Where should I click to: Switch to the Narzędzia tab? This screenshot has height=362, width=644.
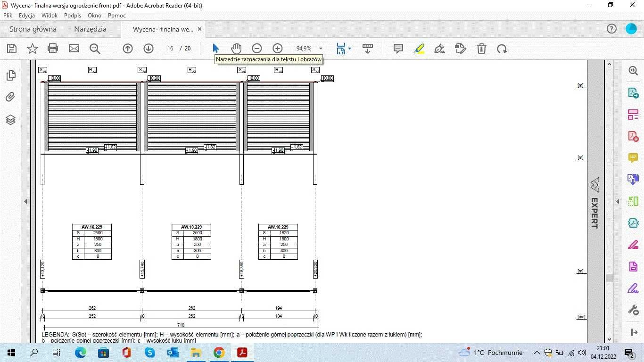[90, 29]
